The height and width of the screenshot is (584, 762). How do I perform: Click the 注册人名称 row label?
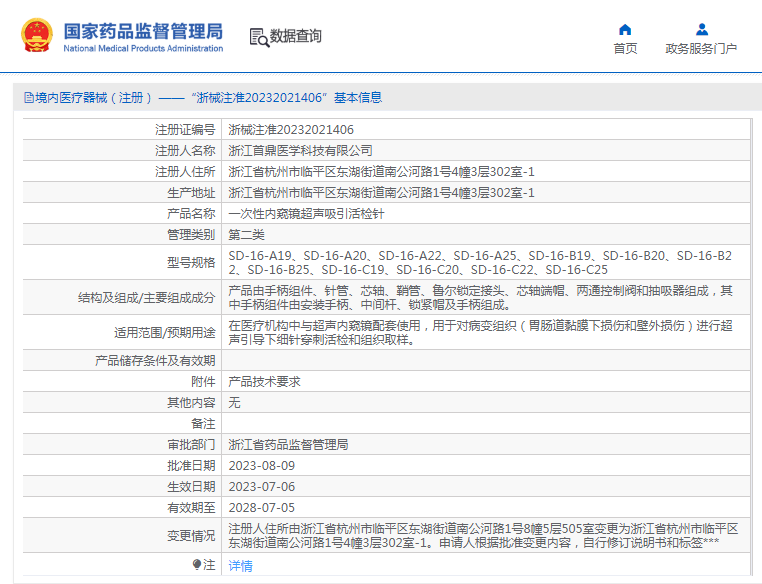click(185, 151)
